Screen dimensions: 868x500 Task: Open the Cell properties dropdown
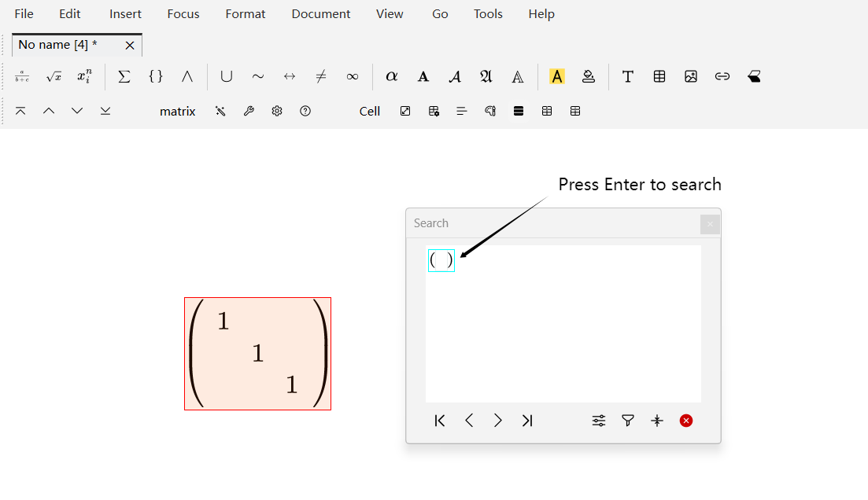(370, 111)
